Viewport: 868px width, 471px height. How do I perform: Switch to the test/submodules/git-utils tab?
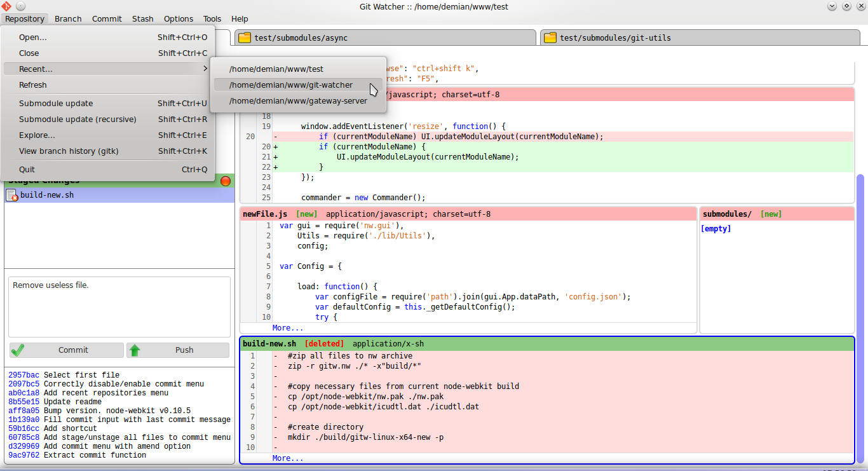point(615,38)
